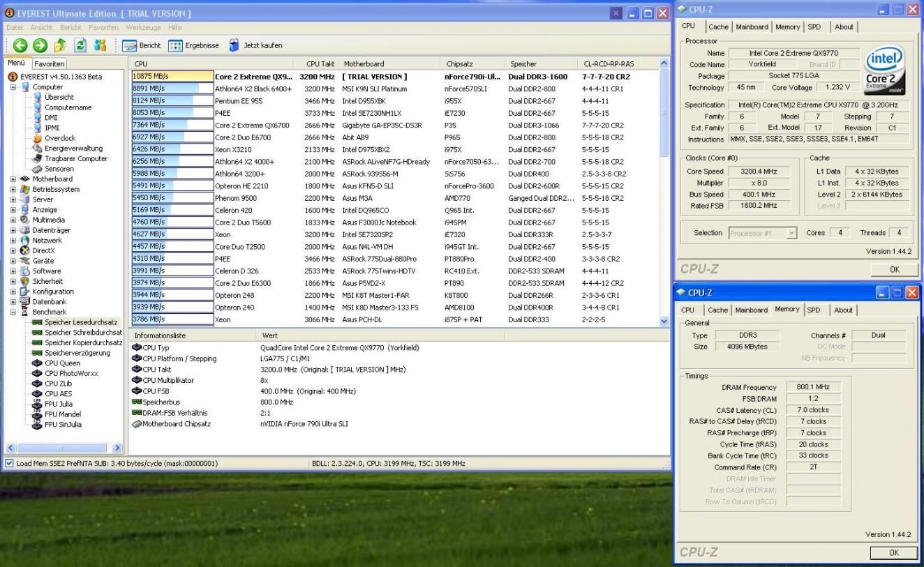Image resolution: width=924 pixels, height=567 pixels.
Task: Collapse the Benchmark tree node
Action: 13,312
